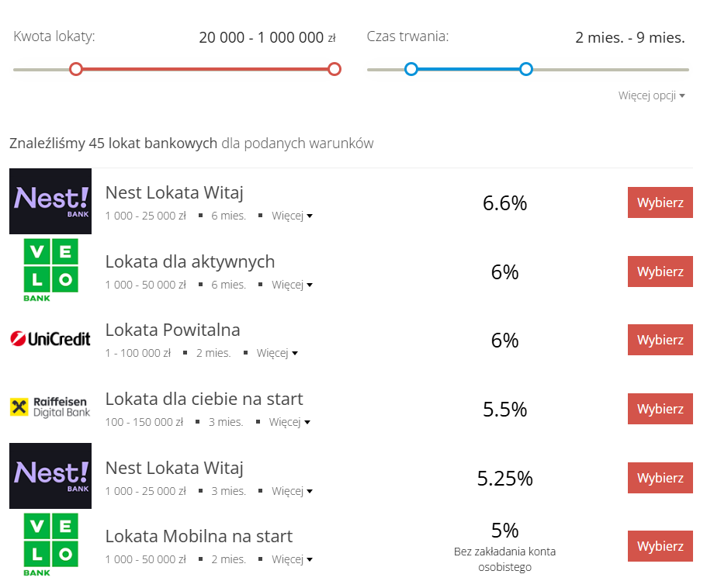Click the VeLo logo for Lokata Mobilna na start
This screenshot has height=588, width=707.
50,545
